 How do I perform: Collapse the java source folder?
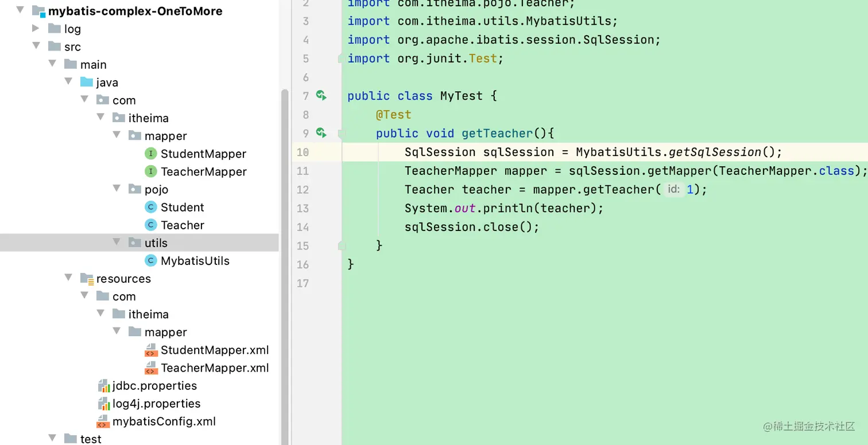[69, 81]
